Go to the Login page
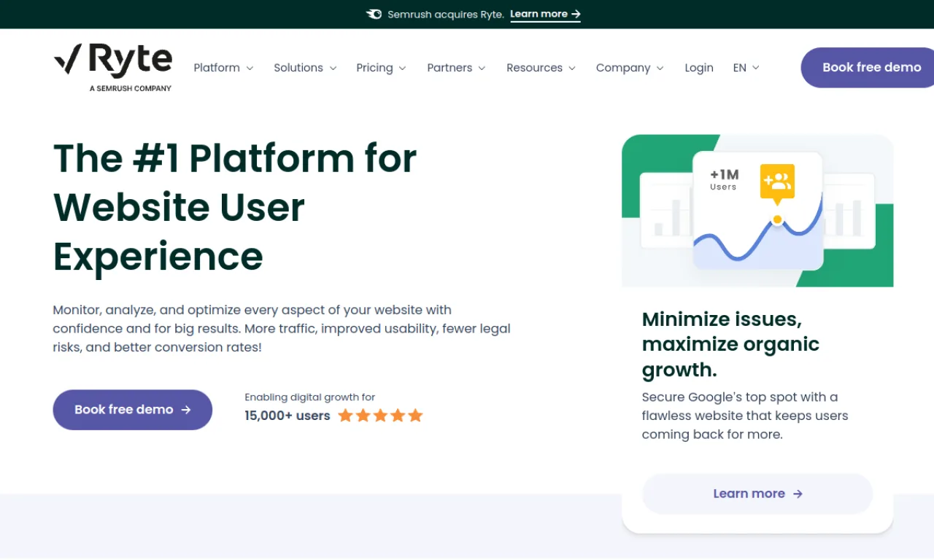 (x=699, y=68)
